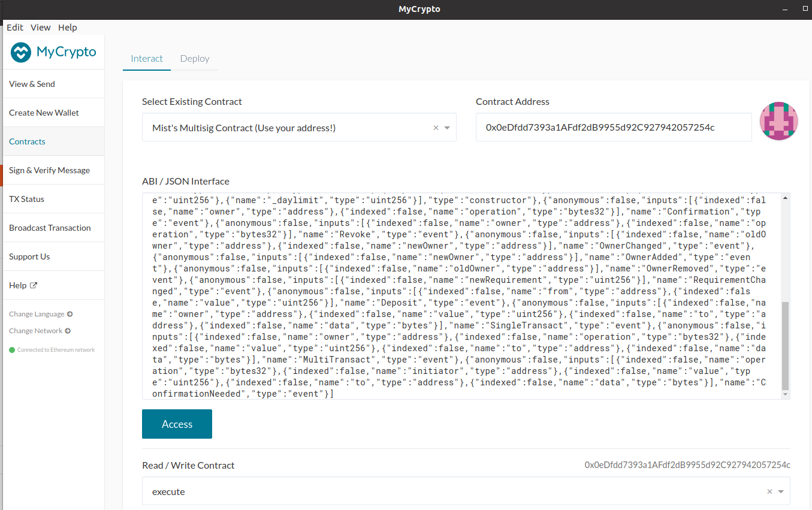This screenshot has height=510, width=812.
Task: Switch to the Deploy tab
Action: (195, 59)
